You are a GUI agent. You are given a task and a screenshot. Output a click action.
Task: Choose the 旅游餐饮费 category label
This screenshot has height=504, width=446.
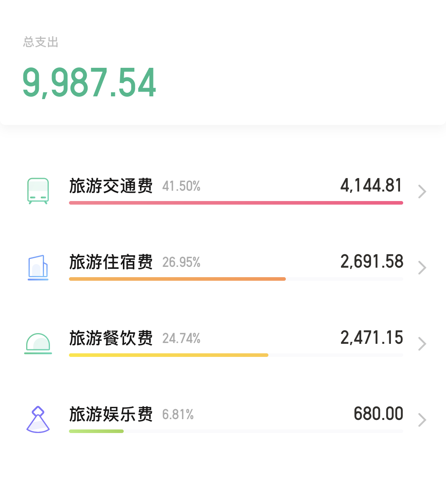coord(111,338)
